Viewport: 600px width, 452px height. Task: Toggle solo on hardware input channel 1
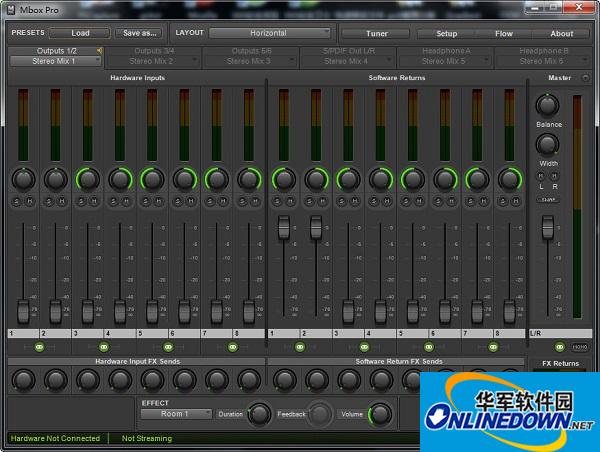pyautogui.click(x=17, y=202)
